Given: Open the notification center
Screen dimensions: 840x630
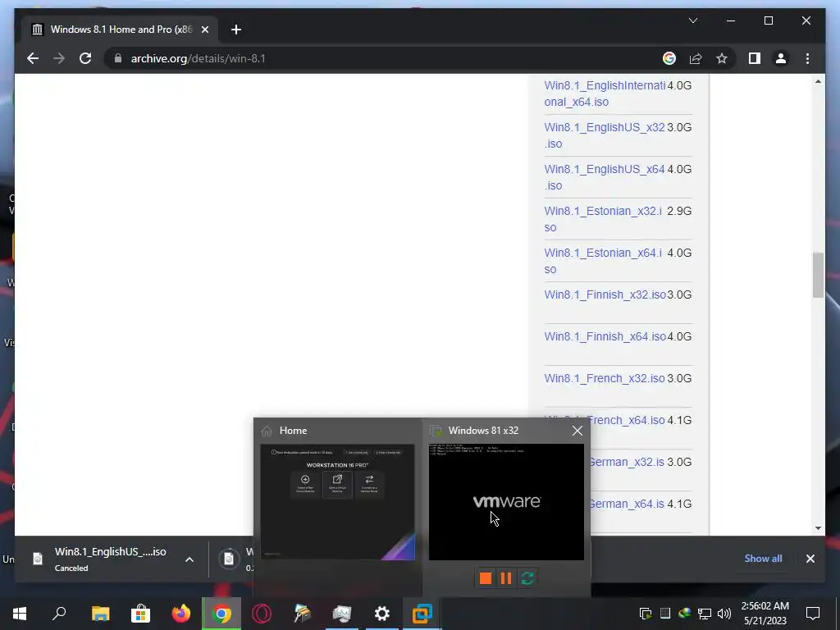Looking at the screenshot, I should [813, 614].
